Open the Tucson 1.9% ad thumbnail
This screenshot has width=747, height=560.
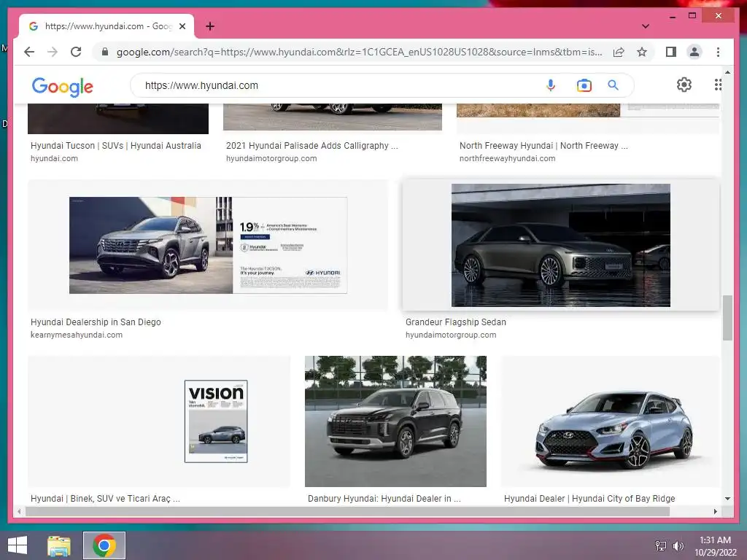pyautogui.click(x=208, y=245)
